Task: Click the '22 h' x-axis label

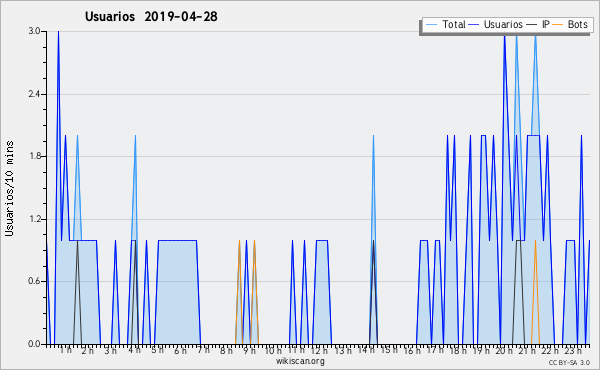Action: coord(550,351)
